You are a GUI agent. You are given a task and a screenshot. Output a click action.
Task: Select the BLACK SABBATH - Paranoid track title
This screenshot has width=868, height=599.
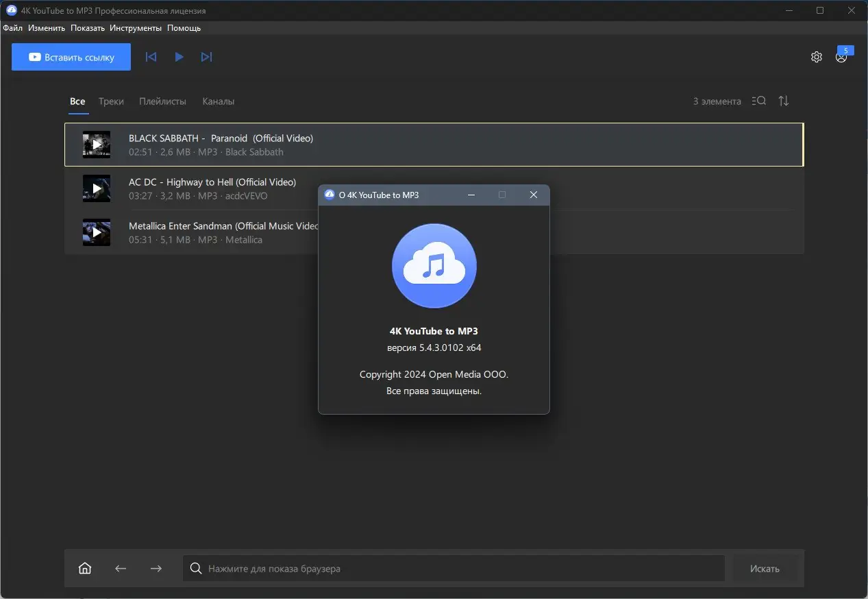[x=221, y=138]
